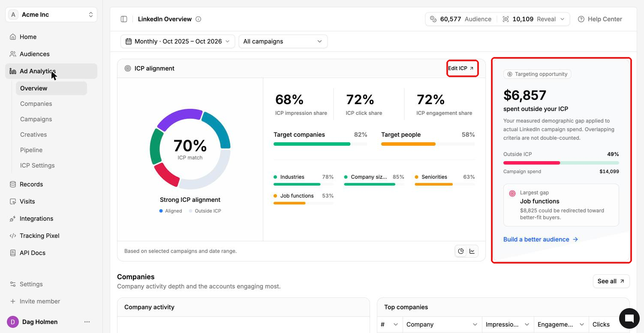Click Invite member
Viewport: 644px width, 333px height.
coord(51,301)
